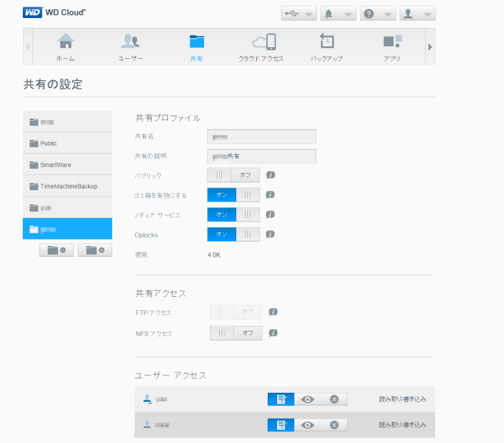Open the クラウド アクセス tab

point(261,47)
